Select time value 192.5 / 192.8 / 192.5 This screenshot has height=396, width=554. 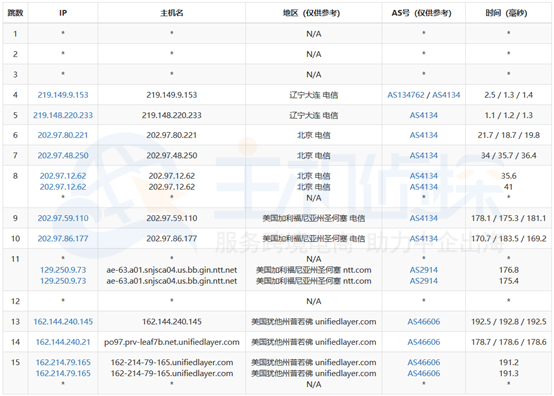[x=508, y=321]
